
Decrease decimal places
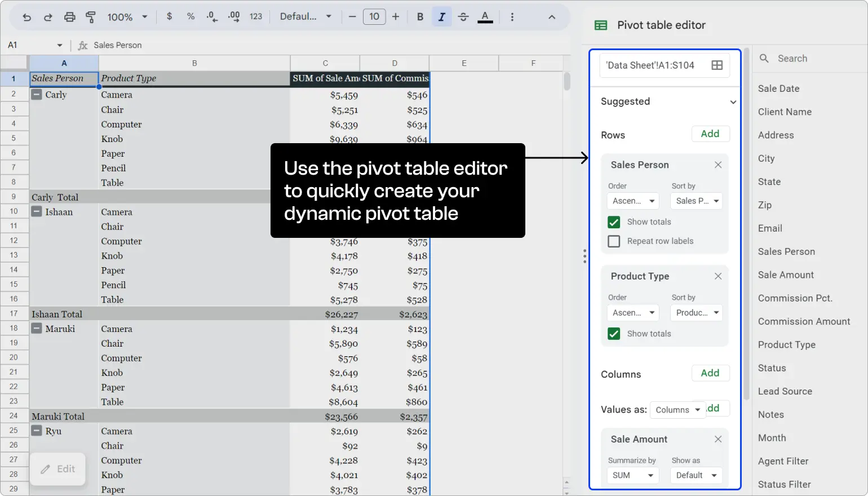(211, 16)
